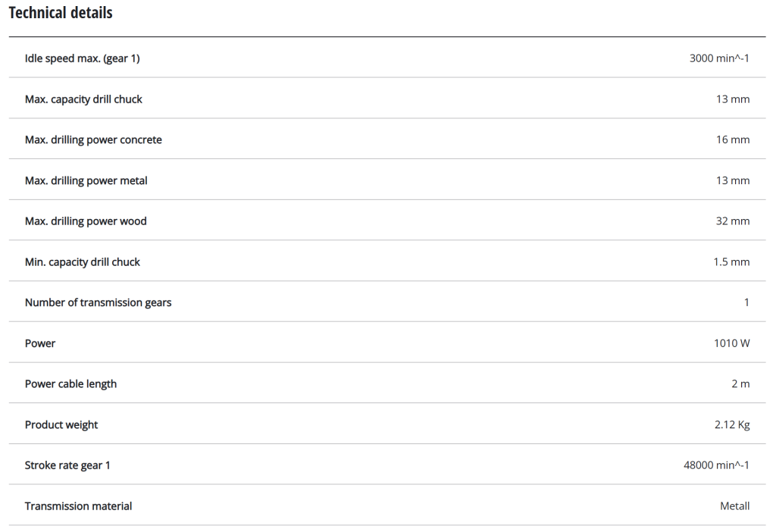Select the 1010 W power value
The image size is (776, 532).
pos(731,343)
